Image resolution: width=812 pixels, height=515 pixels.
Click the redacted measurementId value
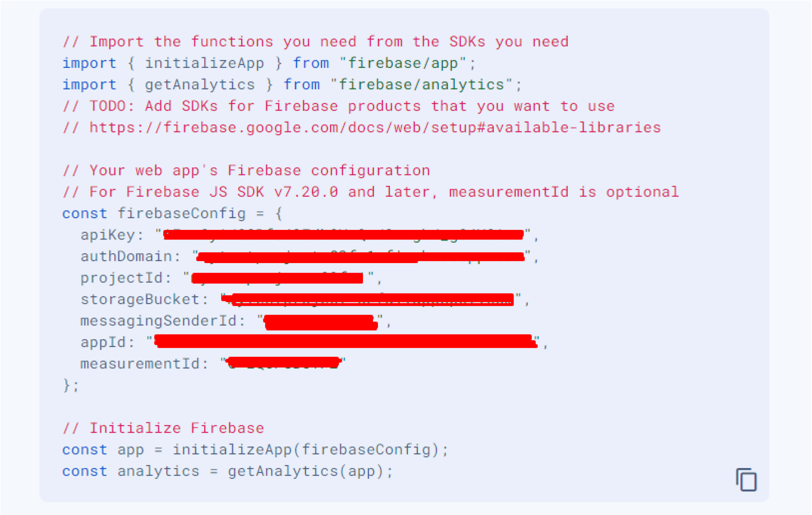tap(284, 363)
